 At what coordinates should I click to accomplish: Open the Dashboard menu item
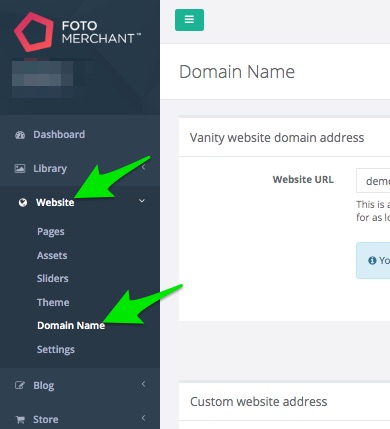point(59,135)
